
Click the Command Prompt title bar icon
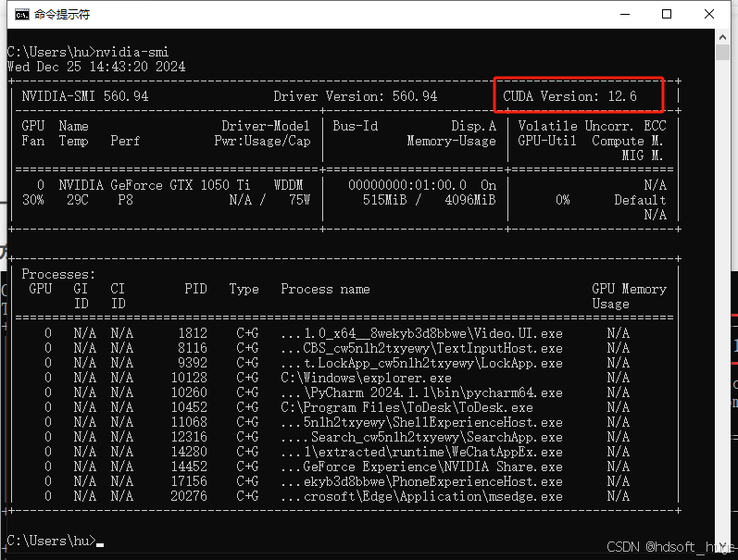pos(21,15)
